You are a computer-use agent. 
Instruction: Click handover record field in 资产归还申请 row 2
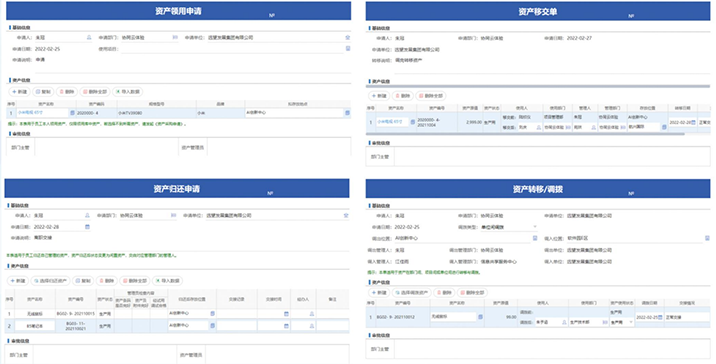pyautogui.click(x=237, y=326)
